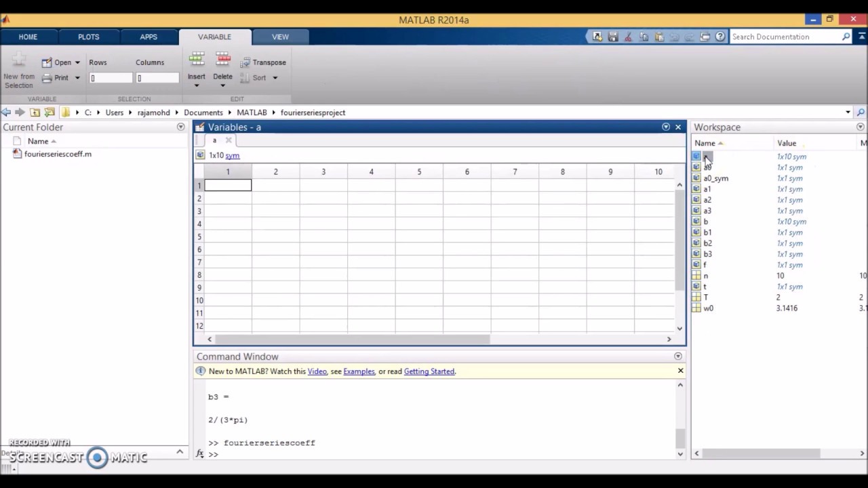868x488 pixels.
Task: Select the 'a' variable editor tab
Action: pyautogui.click(x=214, y=140)
